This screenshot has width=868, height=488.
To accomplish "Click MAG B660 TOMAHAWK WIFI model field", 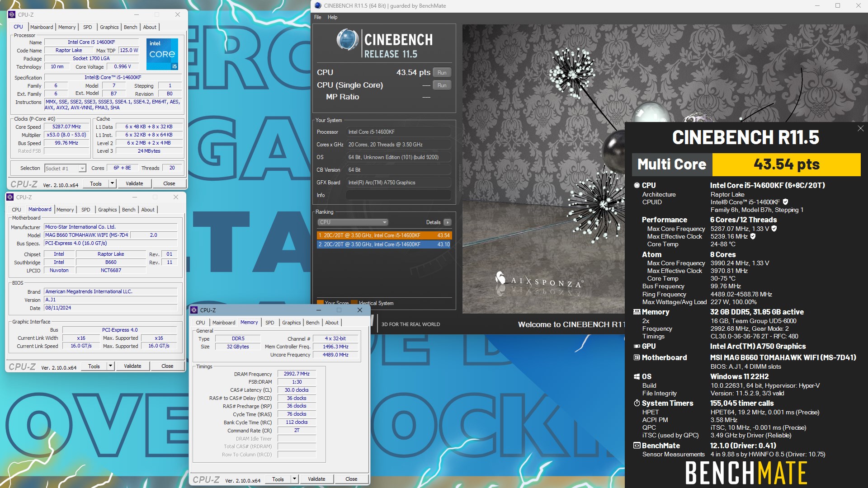I will [87, 235].
